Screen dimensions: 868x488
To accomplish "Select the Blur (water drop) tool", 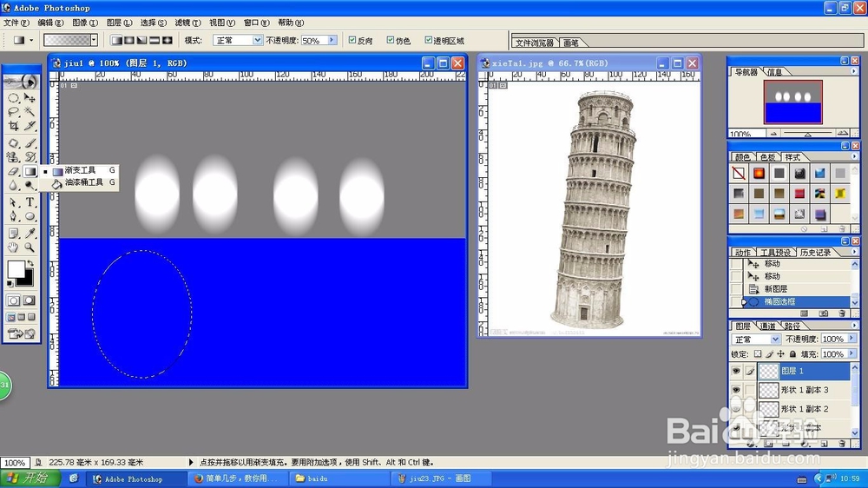I will pos(13,186).
